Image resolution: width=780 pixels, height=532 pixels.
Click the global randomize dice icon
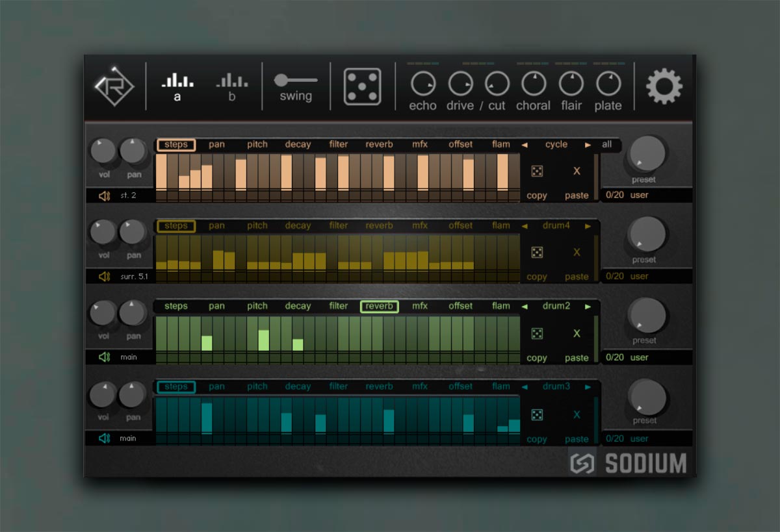362,86
